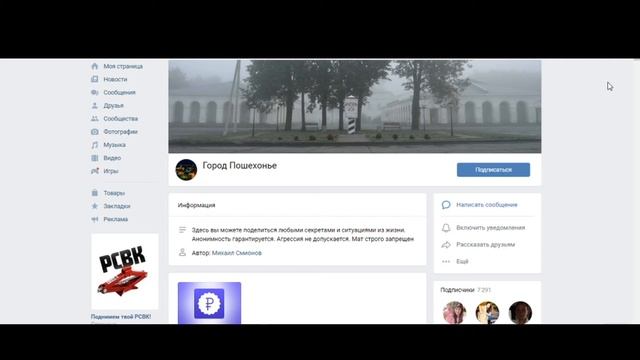640x360 pixels.
Task: Click the share arrow icon for Рассказать друзьям
Action: pos(446,244)
